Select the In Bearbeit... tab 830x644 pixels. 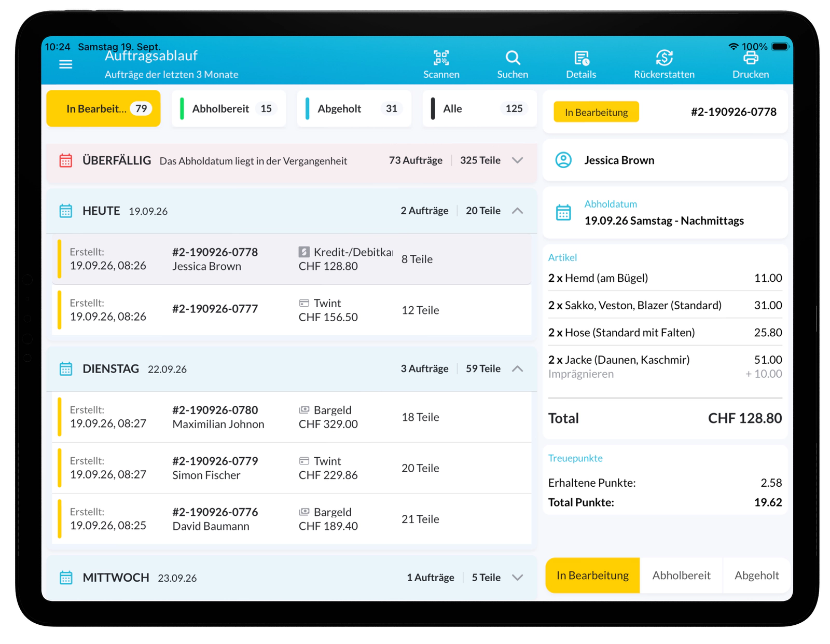click(x=103, y=108)
